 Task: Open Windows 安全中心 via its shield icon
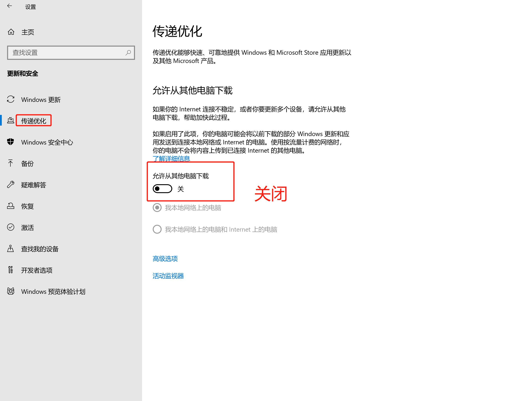tap(11, 142)
